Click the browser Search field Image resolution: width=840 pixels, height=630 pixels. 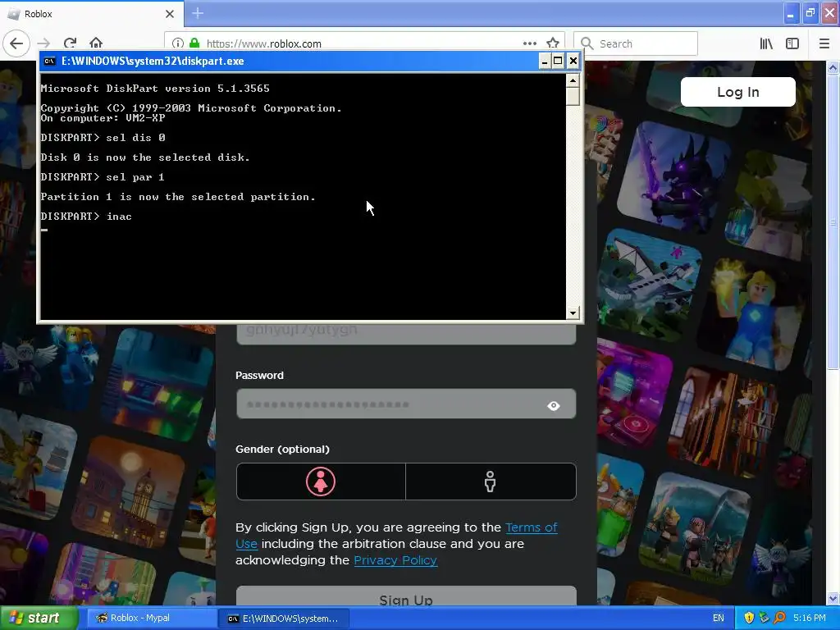tap(636, 43)
